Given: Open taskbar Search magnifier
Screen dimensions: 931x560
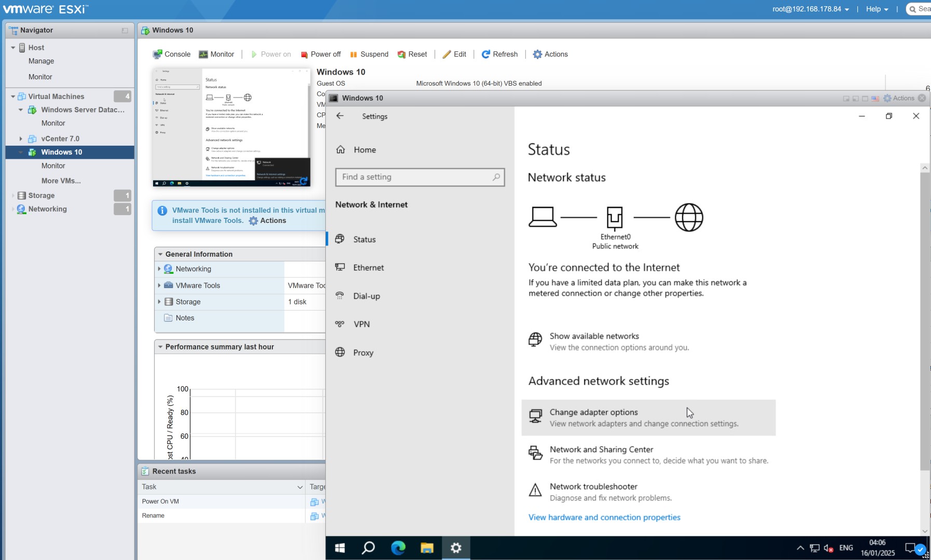Looking at the screenshot, I should coord(368,548).
